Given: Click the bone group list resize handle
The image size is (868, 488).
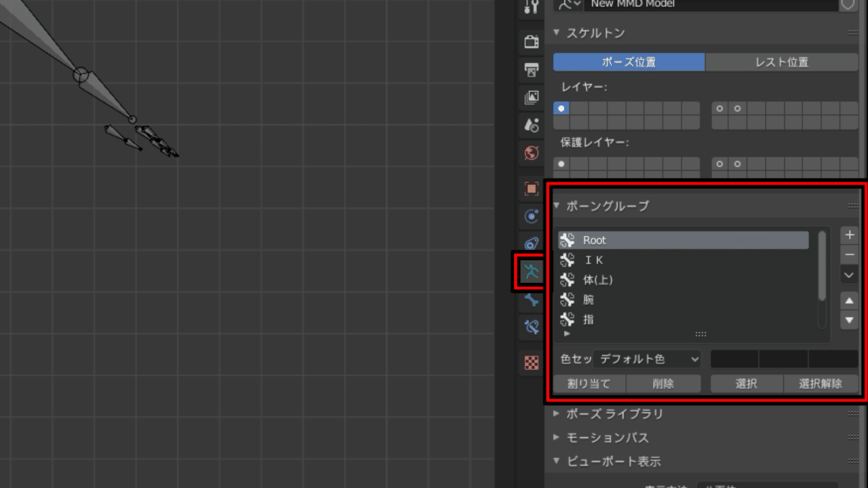Looking at the screenshot, I should coord(701,334).
